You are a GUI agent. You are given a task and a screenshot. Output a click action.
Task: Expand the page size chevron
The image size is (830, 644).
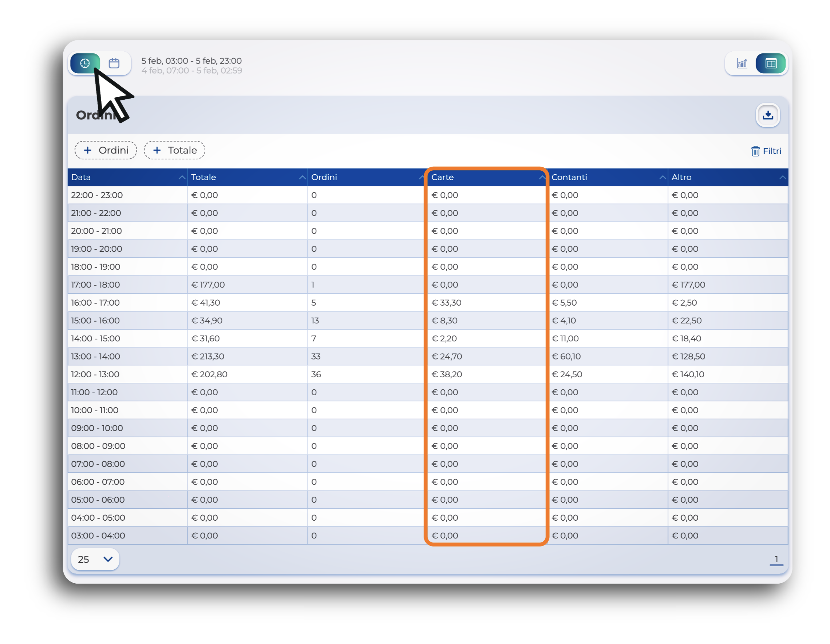click(108, 559)
